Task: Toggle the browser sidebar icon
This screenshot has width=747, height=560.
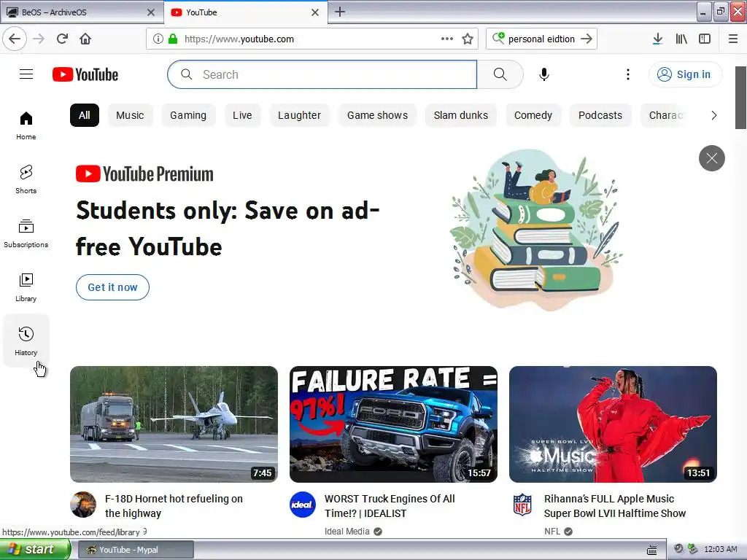Action: (x=705, y=39)
